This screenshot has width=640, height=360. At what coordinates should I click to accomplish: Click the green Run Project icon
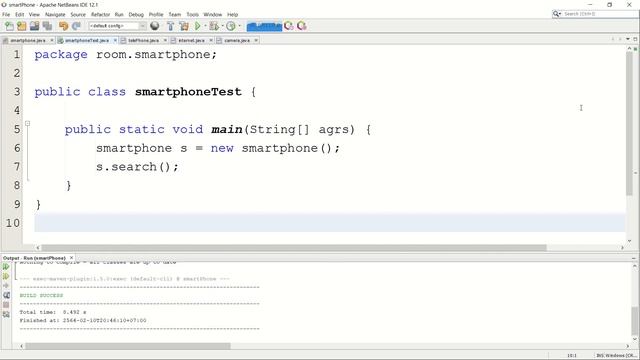tap(198, 26)
